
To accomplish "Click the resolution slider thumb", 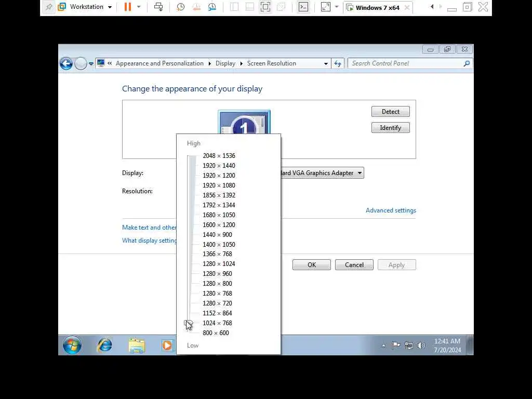I will click(188, 323).
